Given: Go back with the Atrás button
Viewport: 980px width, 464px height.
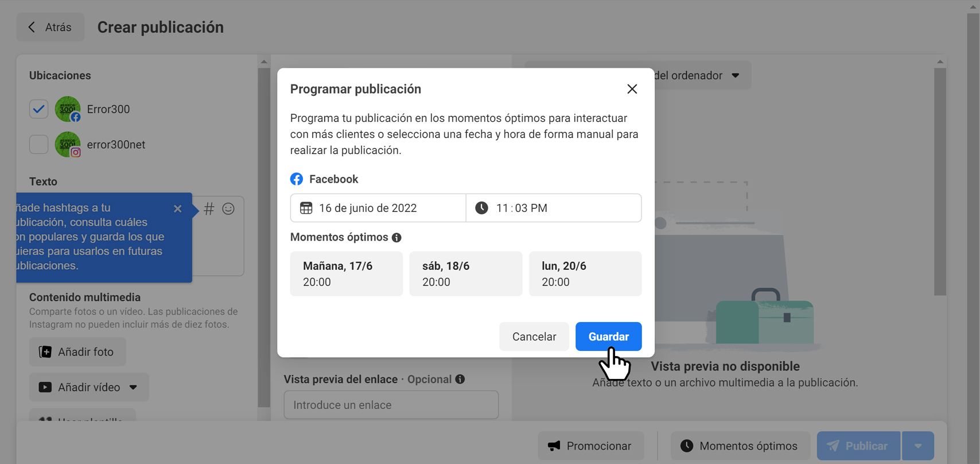Looking at the screenshot, I should coord(50,27).
